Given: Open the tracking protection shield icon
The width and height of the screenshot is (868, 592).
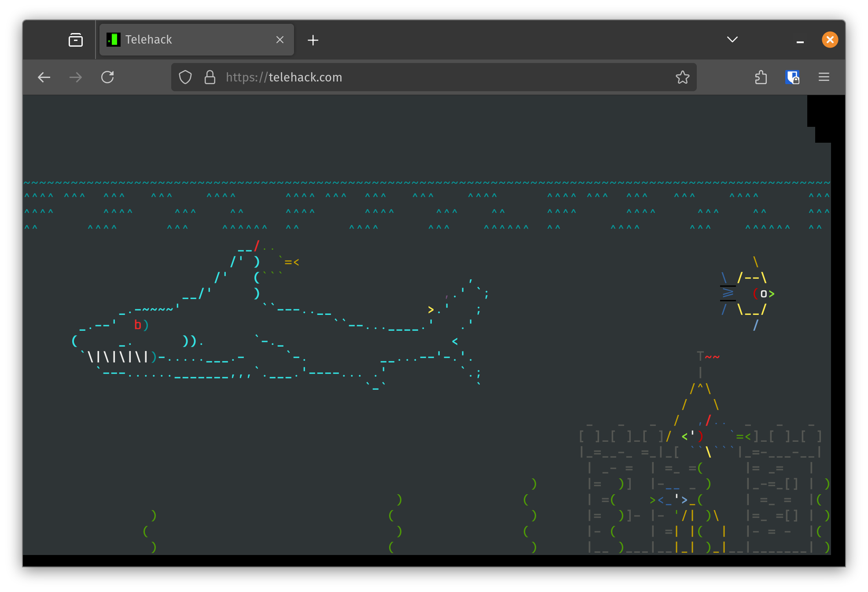Looking at the screenshot, I should click(x=185, y=78).
